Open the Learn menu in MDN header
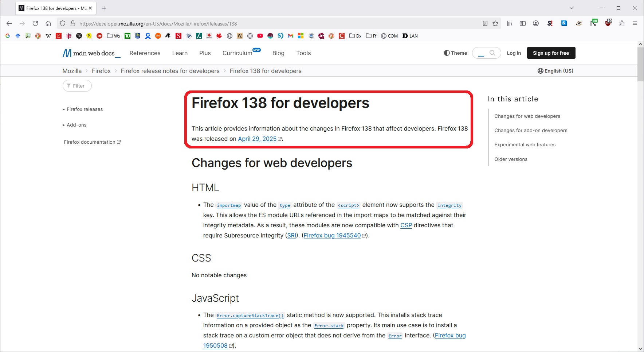The width and height of the screenshot is (644, 352). coord(180,53)
